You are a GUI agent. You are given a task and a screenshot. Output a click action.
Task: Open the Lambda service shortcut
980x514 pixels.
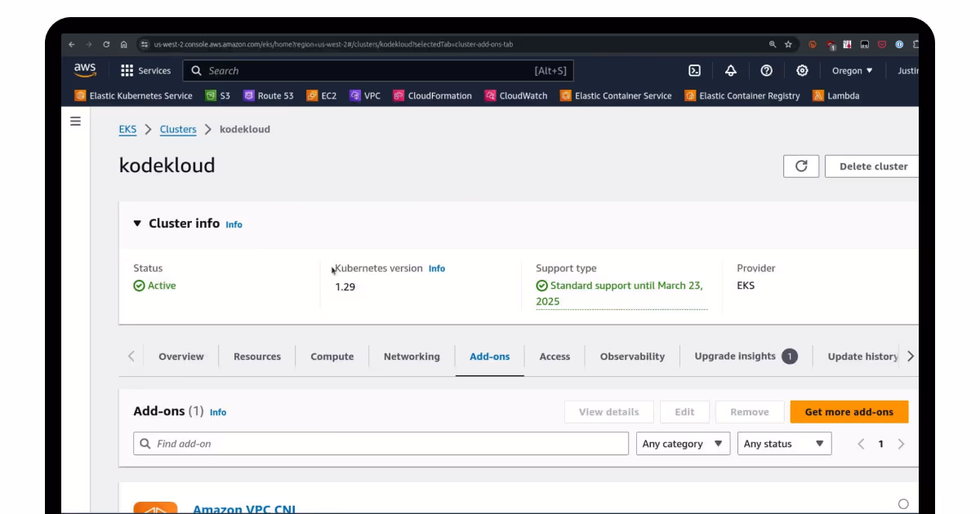pyautogui.click(x=836, y=95)
